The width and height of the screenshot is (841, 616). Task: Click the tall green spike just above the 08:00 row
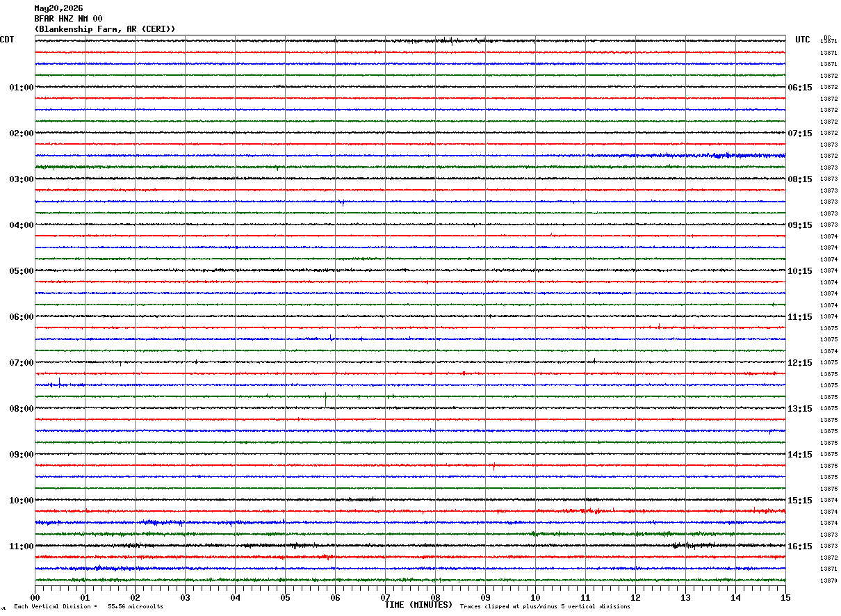point(325,399)
